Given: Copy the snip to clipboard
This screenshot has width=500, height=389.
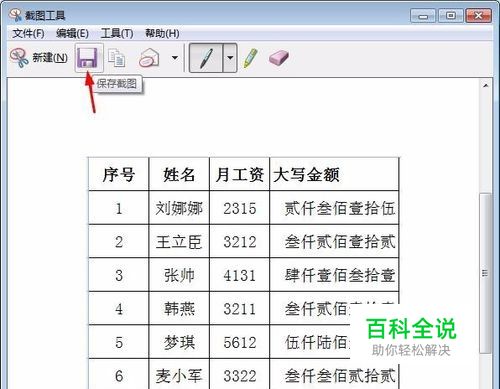Looking at the screenshot, I should (116, 58).
